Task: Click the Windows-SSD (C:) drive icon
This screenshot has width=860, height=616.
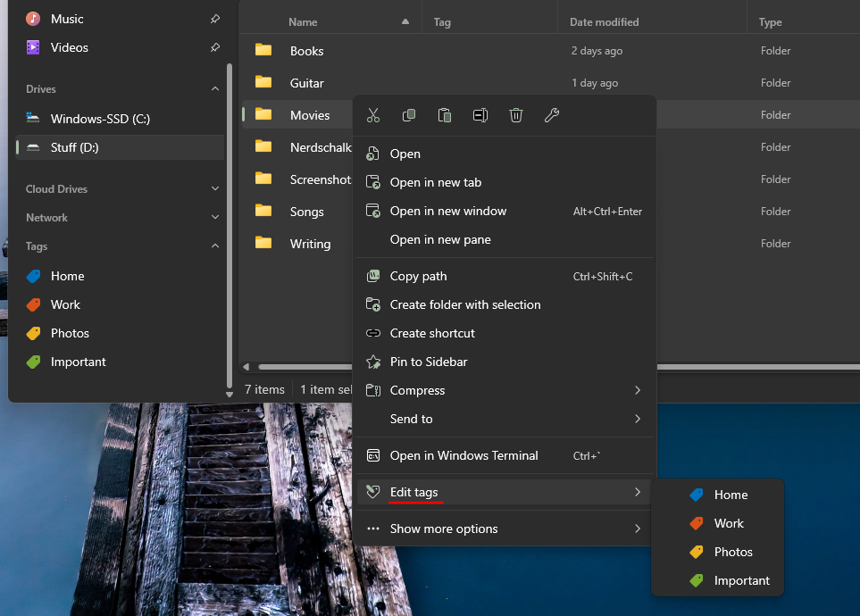Action: 33,119
